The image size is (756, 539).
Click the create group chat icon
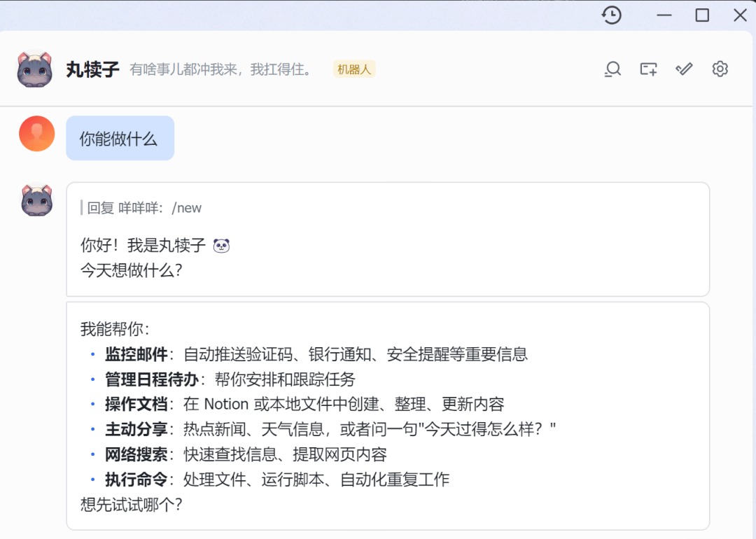pyautogui.click(x=648, y=69)
